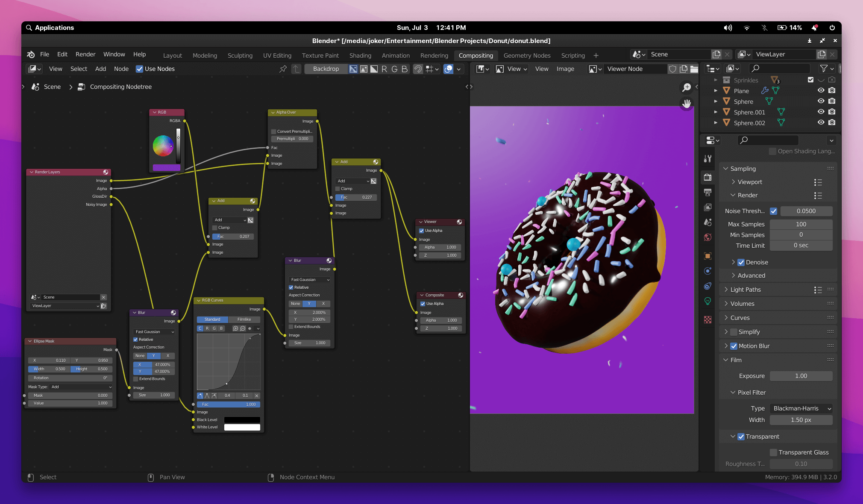The image size is (863, 504).
Task: Open the World properties globe icon
Action: tap(708, 237)
